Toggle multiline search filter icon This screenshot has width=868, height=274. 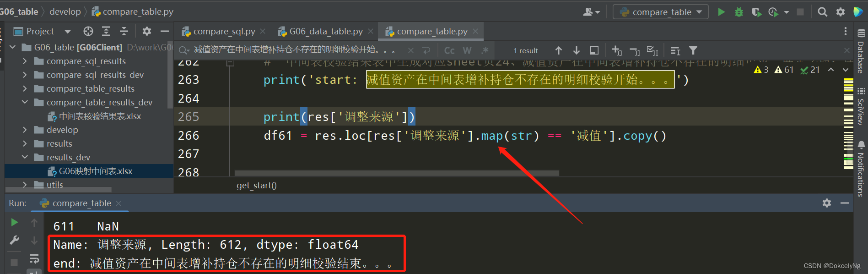click(x=675, y=50)
